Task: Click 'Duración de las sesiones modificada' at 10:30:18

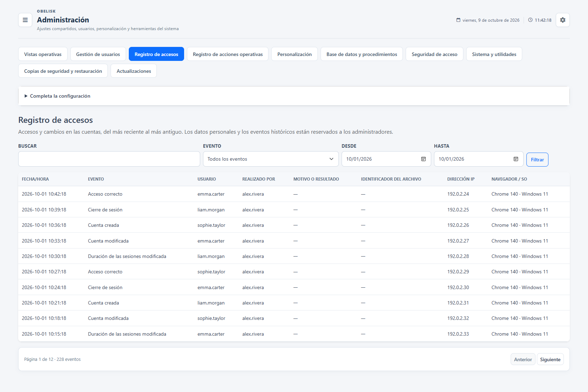Action: (127, 257)
